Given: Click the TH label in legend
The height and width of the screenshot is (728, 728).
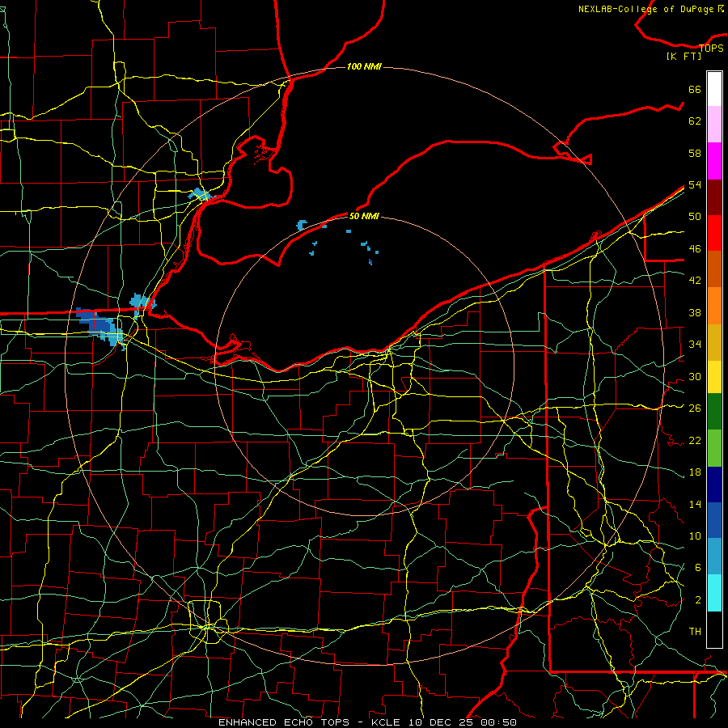Looking at the screenshot, I should click(x=695, y=632).
